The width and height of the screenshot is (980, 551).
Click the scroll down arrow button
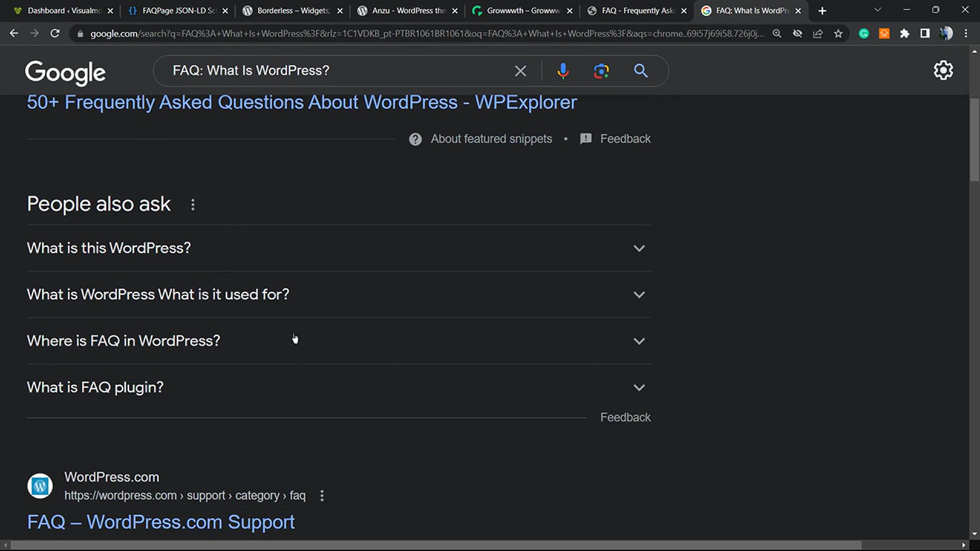click(974, 534)
